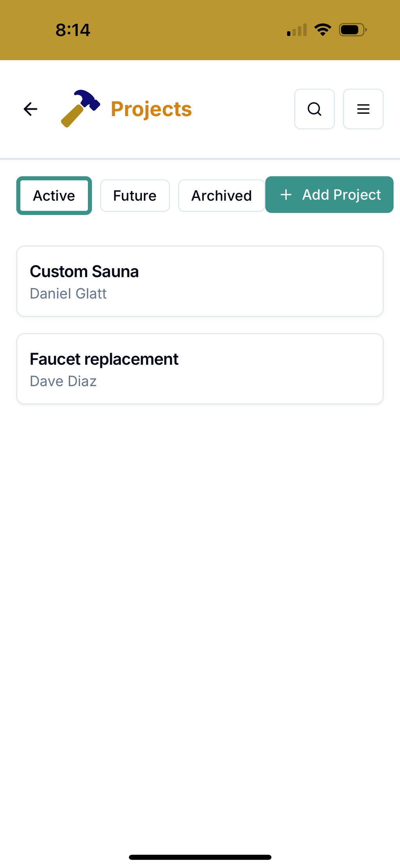Show Archived projects

coord(221,195)
